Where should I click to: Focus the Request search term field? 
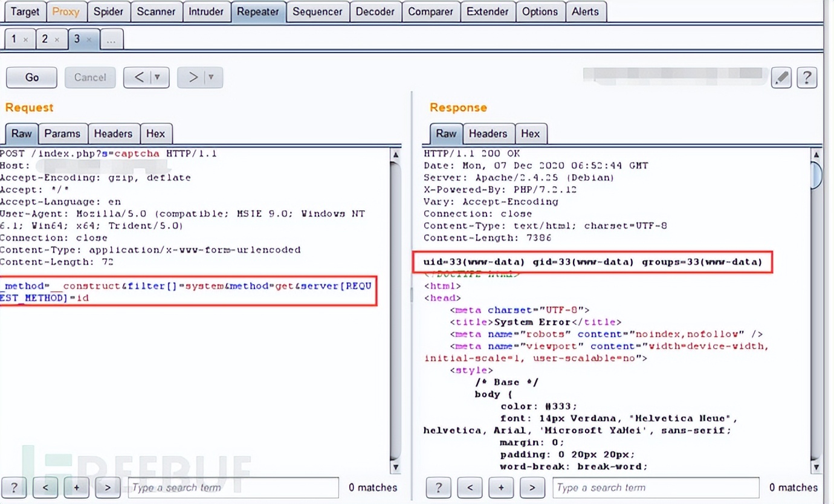point(233,488)
